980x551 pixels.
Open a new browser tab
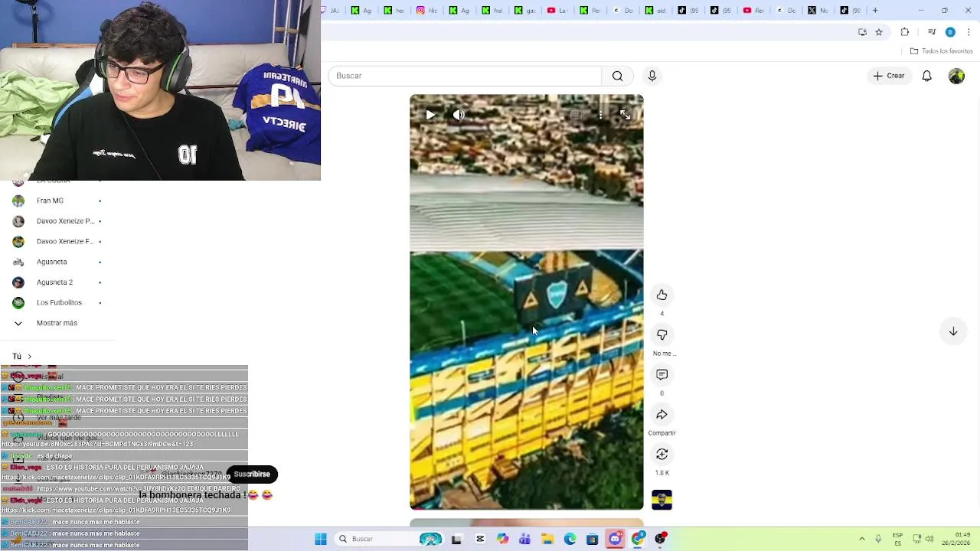coord(875,10)
